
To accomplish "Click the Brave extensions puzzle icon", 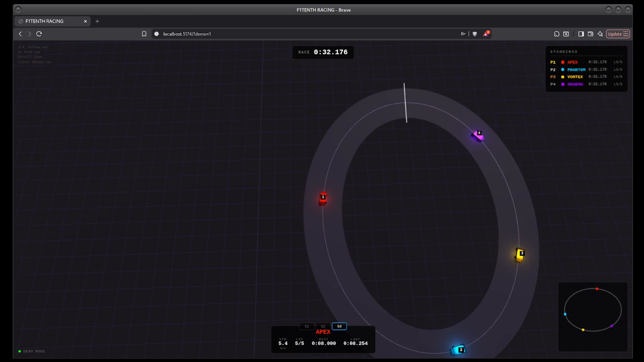I will coord(556,34).
